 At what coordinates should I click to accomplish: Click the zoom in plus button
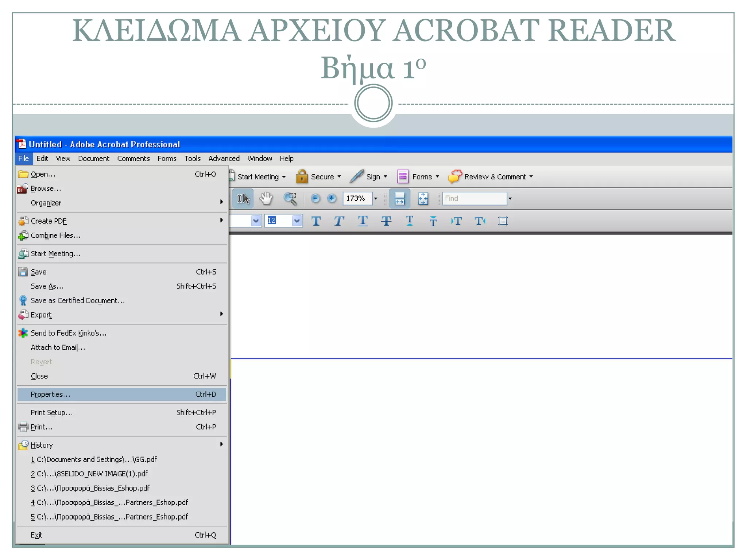click(x=332, y=198)
